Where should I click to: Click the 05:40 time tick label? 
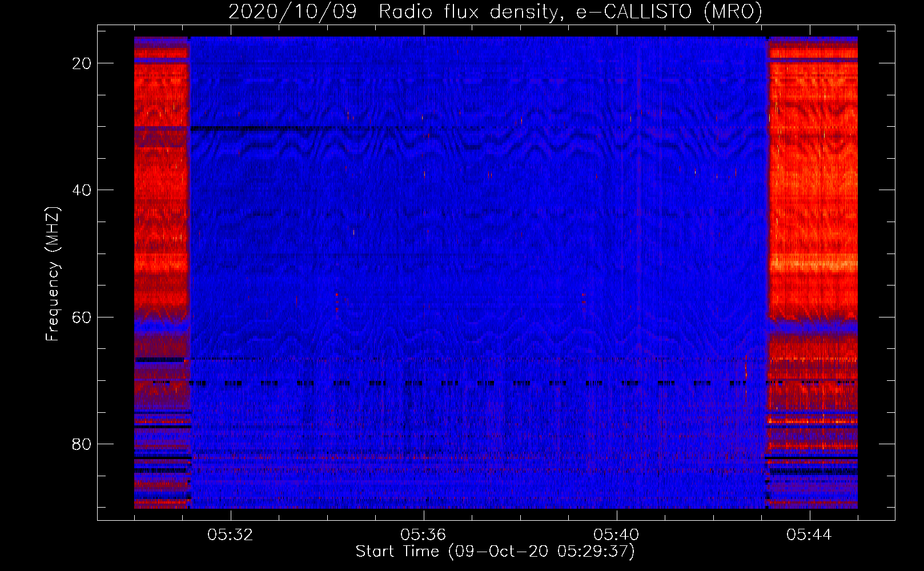point(616,535)
